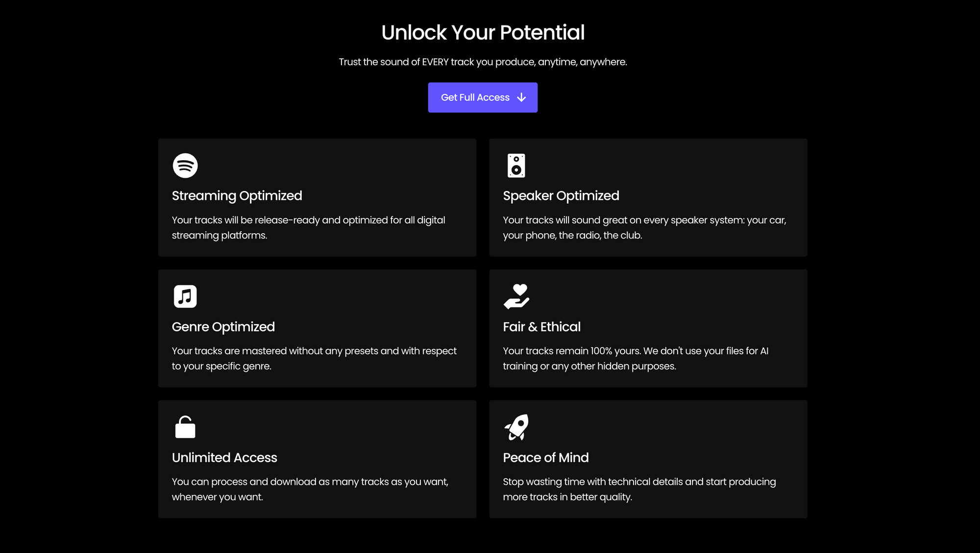Select the Speaker Optimized heading

[x=561, y=196]
